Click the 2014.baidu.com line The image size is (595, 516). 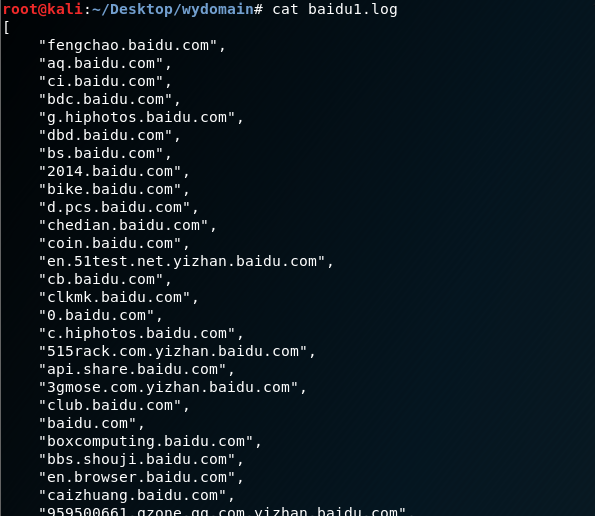click(x=114, y=171)
